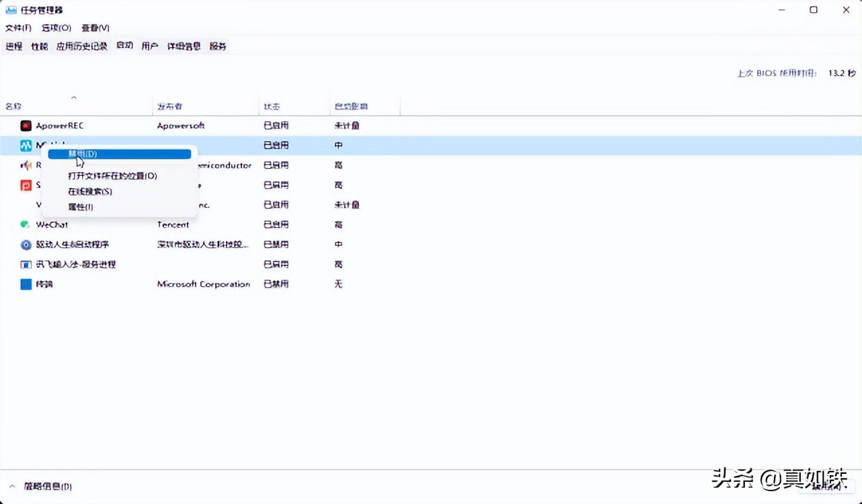This screenshot has width=862, height=504.
Task: Sort by the 状态 column header
Action: 272,106
